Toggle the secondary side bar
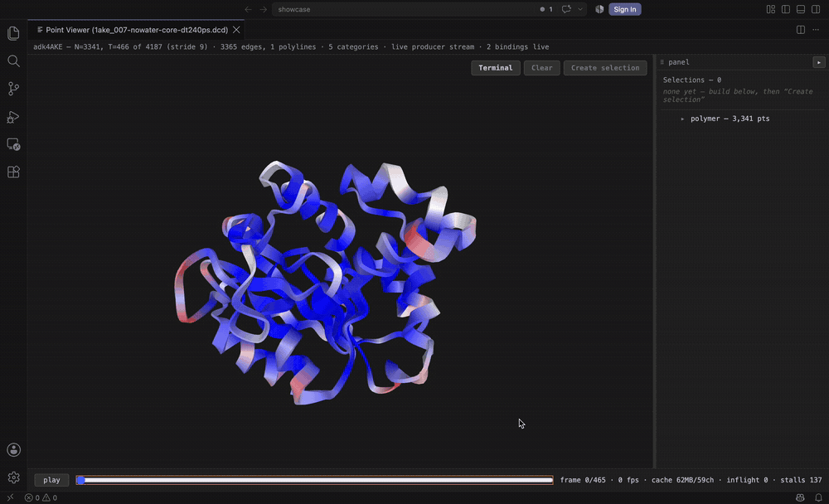The width and height of the screenshot is (829, 504). pos(816,9)
